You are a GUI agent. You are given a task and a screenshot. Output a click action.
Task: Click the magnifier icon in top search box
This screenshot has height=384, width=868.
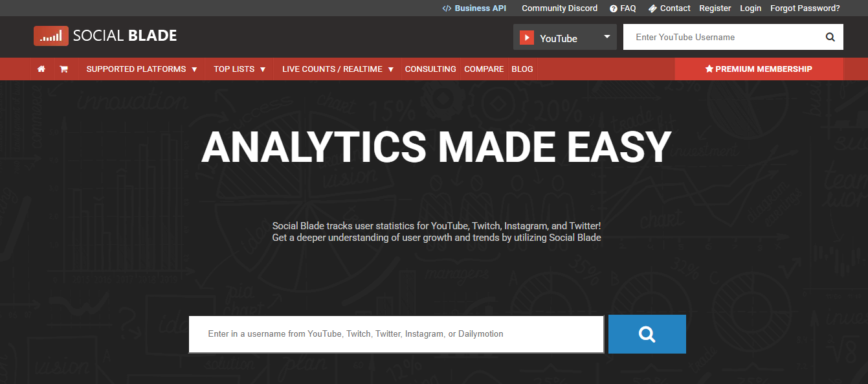[830, 37]
